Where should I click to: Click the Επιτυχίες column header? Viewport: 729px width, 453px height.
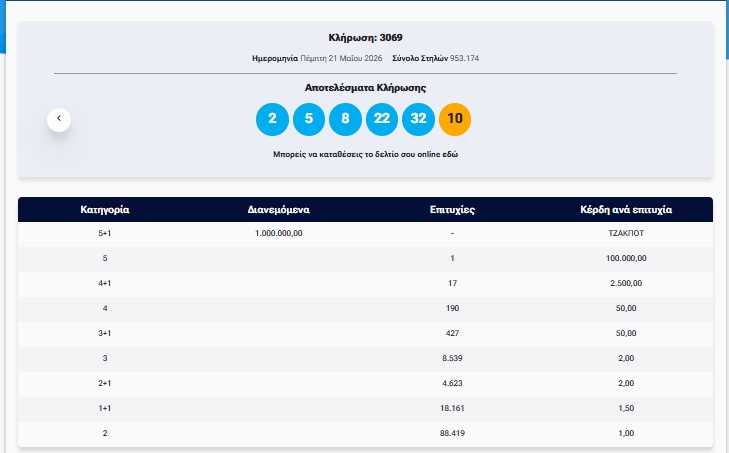coord(452,210)
